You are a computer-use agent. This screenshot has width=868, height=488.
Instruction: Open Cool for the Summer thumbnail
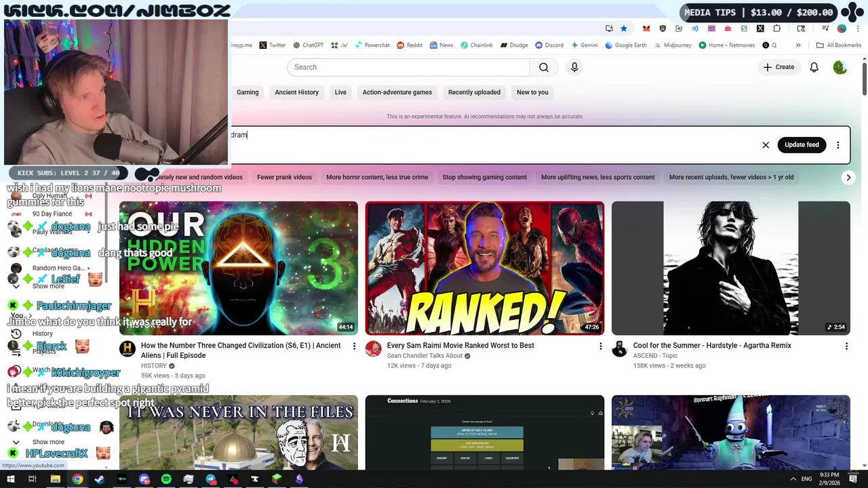730,268
